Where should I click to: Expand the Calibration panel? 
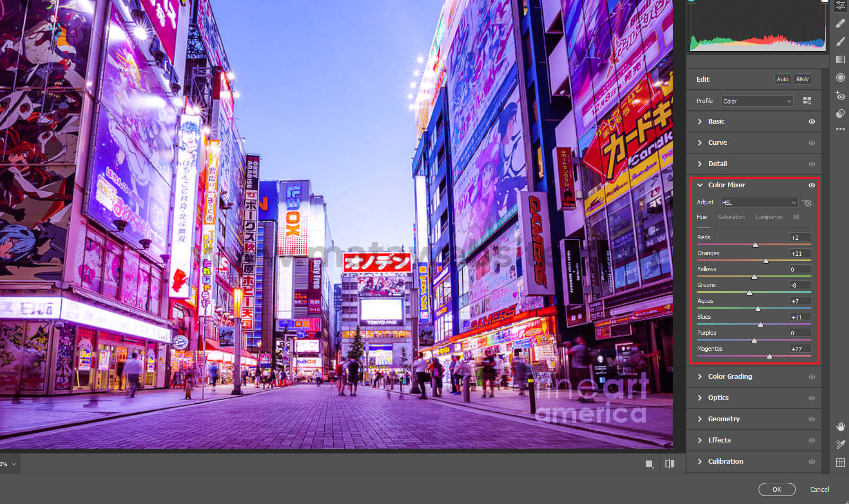click(x=700, y=462)
